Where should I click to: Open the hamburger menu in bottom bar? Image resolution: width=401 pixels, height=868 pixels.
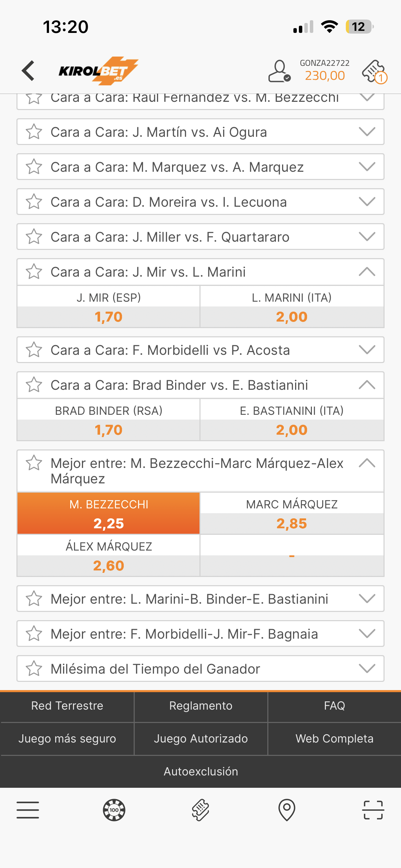tap(28, 810)
